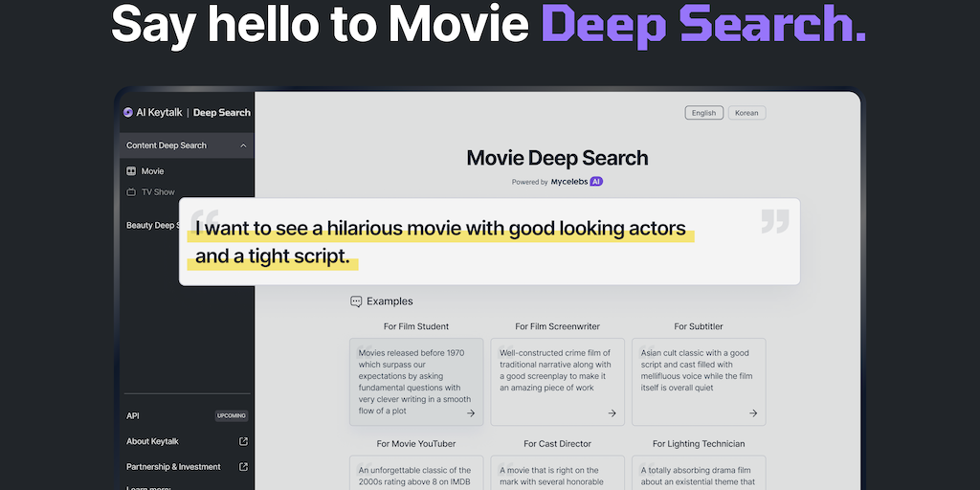Open the API menu item

click(x=133, y=415)
